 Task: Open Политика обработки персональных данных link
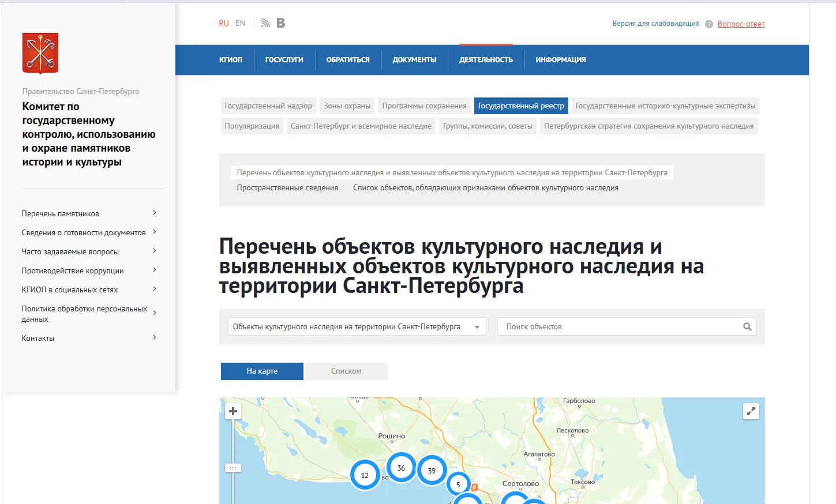click(84, 314)
